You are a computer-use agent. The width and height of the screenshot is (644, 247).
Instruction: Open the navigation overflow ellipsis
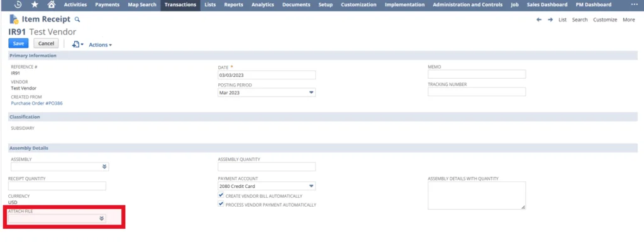[634, 4]
